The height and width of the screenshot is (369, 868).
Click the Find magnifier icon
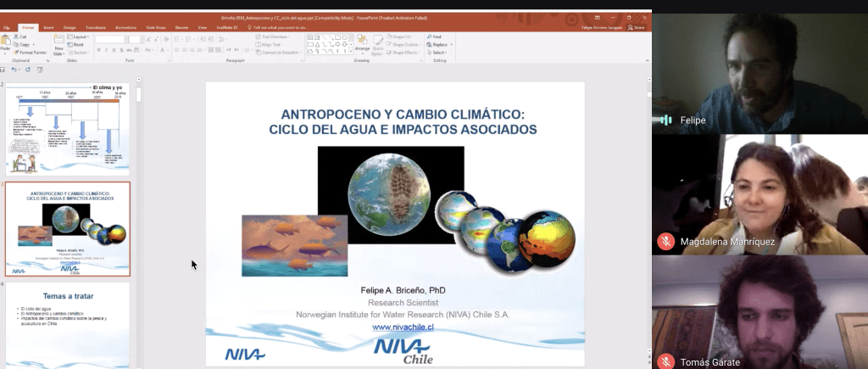click(430, 36)
